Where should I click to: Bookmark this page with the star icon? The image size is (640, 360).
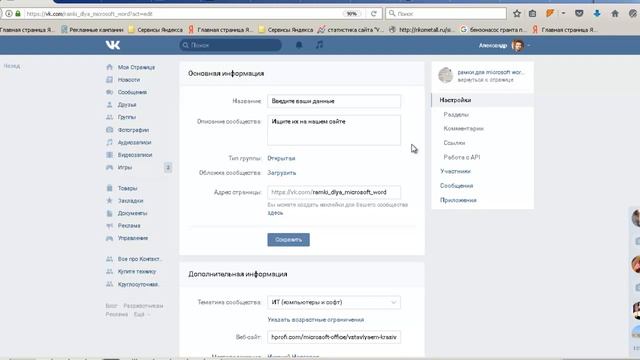pyautogui.click(x=517, y=13)
